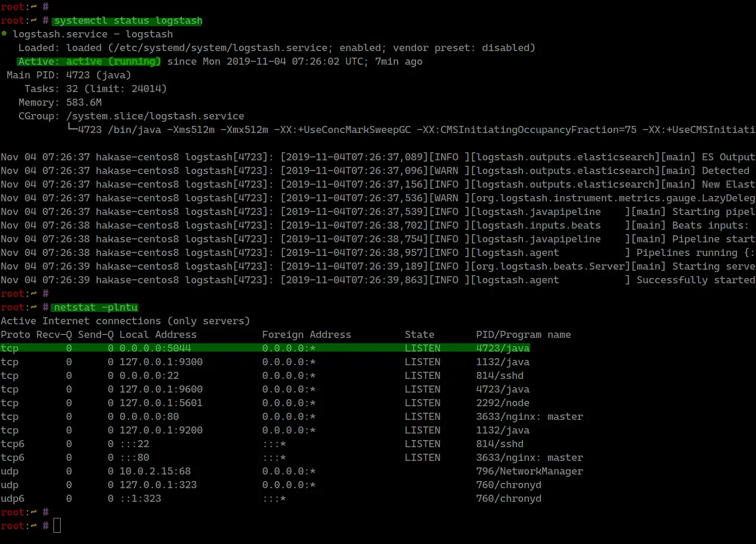Click the 'Successfully started' log line
This screenshot has height=544, width=756.
tap(378, 280)
